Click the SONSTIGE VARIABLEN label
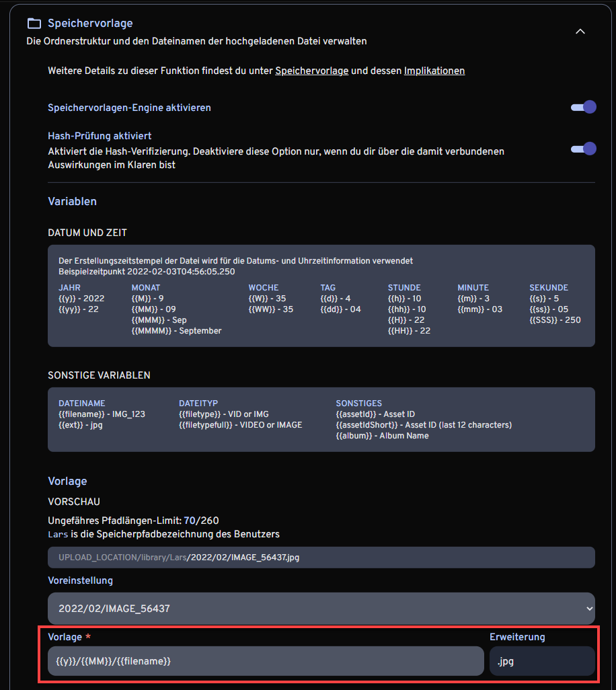 click(x=99, y=375)
